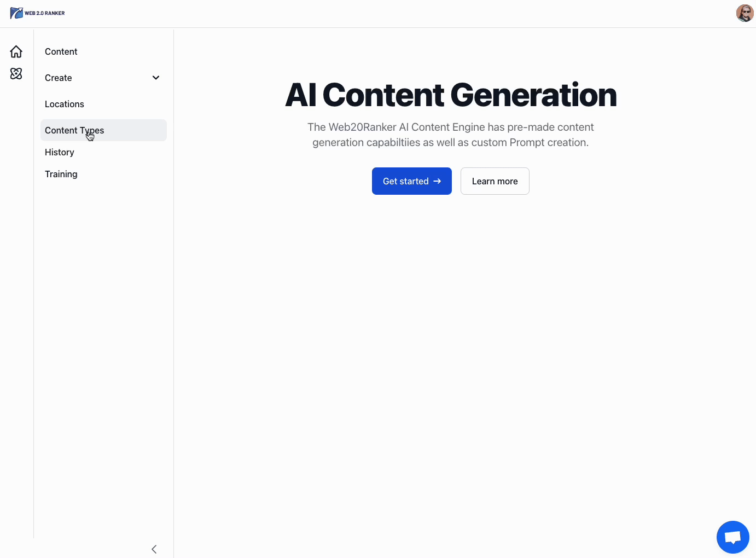Image resolution: width=756 pixels, height=558 pixels.
Task: Click the Web20Ranker AI Content Engine description text
Action: tap(451, 135)
